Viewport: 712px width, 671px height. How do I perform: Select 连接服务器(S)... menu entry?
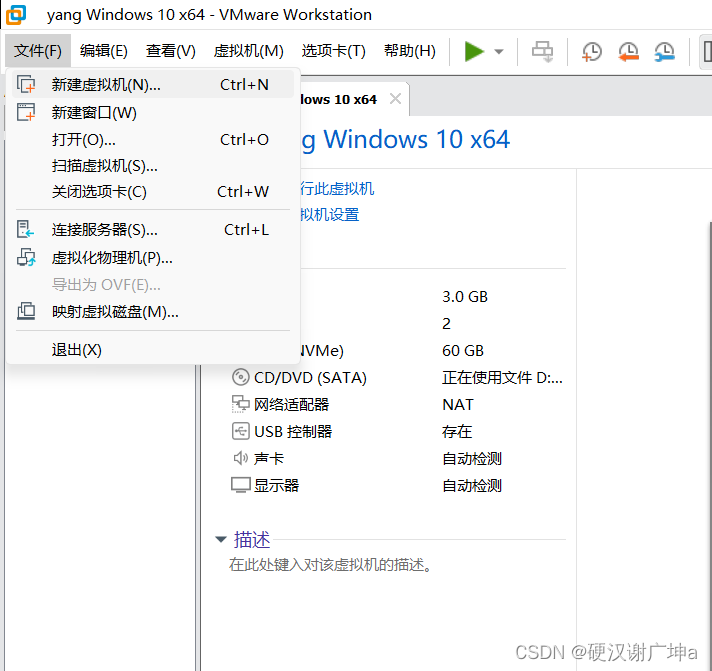coord(153,230)
